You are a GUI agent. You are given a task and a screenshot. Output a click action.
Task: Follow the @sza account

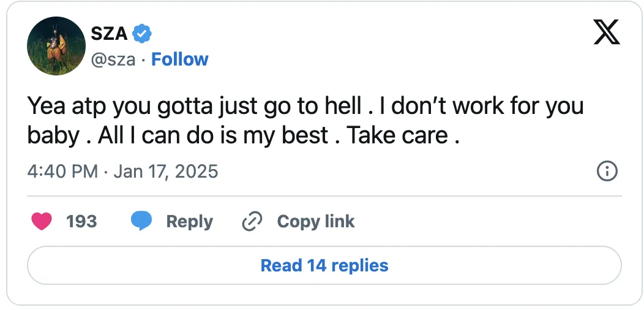[180, 59]
